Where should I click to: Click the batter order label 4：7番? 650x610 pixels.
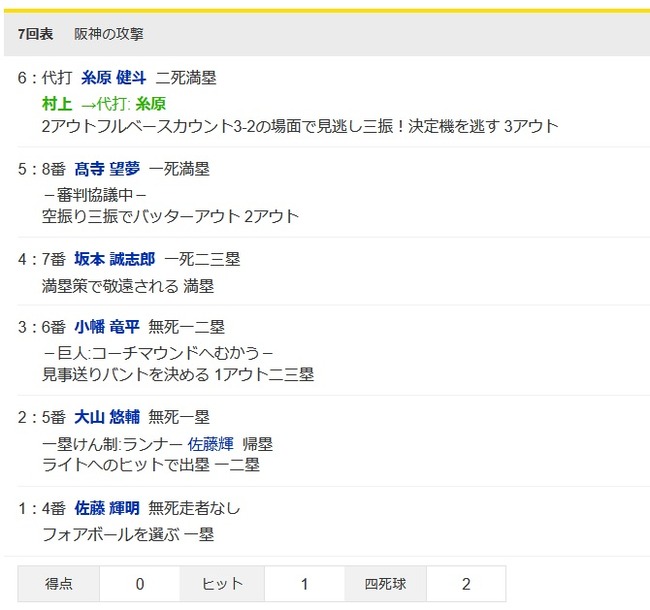coord(41,259)
